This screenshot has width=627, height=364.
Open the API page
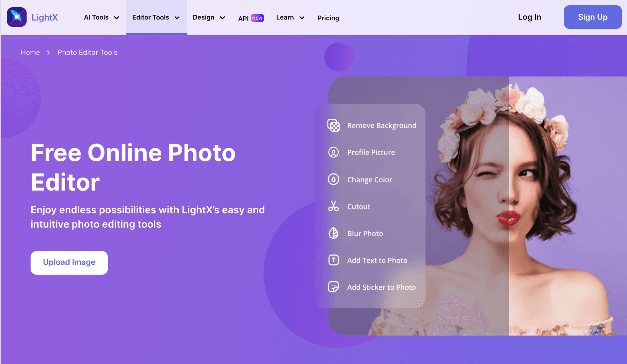243,19
